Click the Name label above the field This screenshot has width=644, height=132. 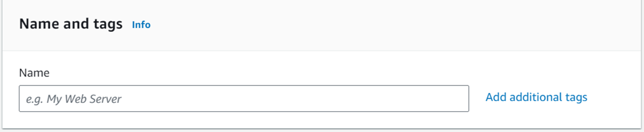tap(34, 73)
